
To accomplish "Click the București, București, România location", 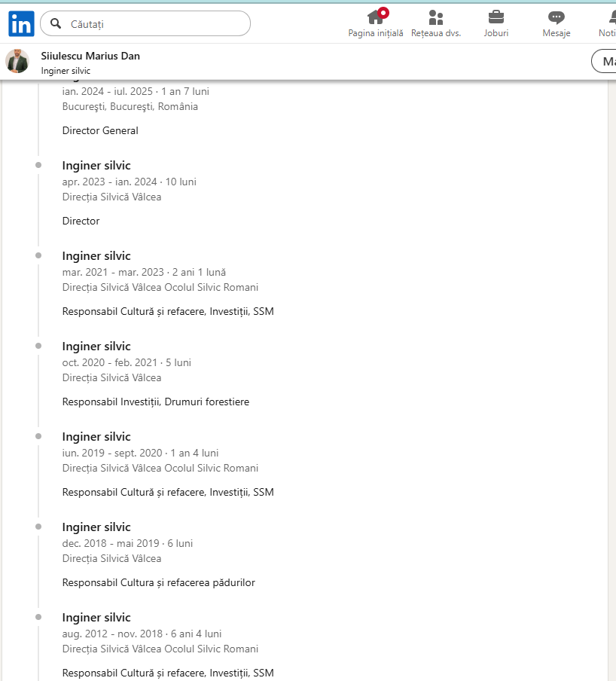I will pos(130,106).
